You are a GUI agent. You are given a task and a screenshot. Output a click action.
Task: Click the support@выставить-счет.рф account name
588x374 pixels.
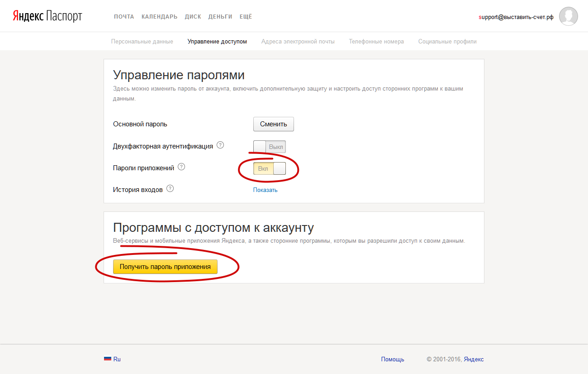tap(516, 17)
